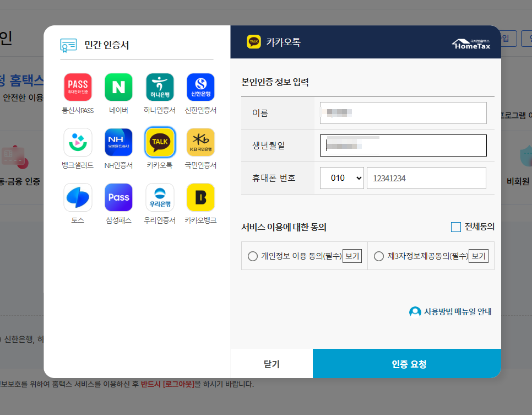Check the 전체동의 checkbox
Image resolution: width=532 pixels, height=415 pixels.
point(455,227)
